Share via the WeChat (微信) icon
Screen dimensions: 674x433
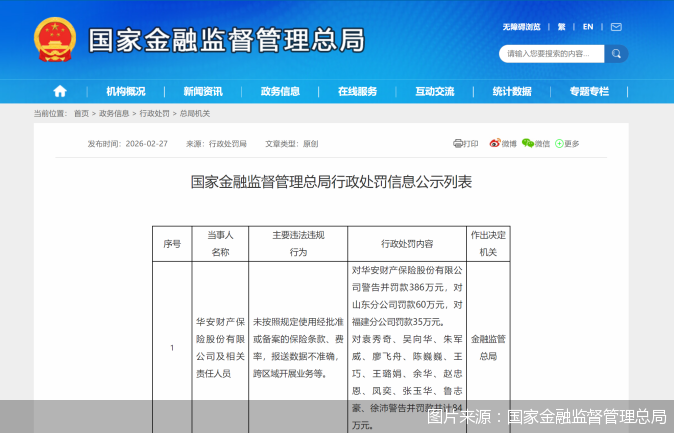[x=536, y=144]
